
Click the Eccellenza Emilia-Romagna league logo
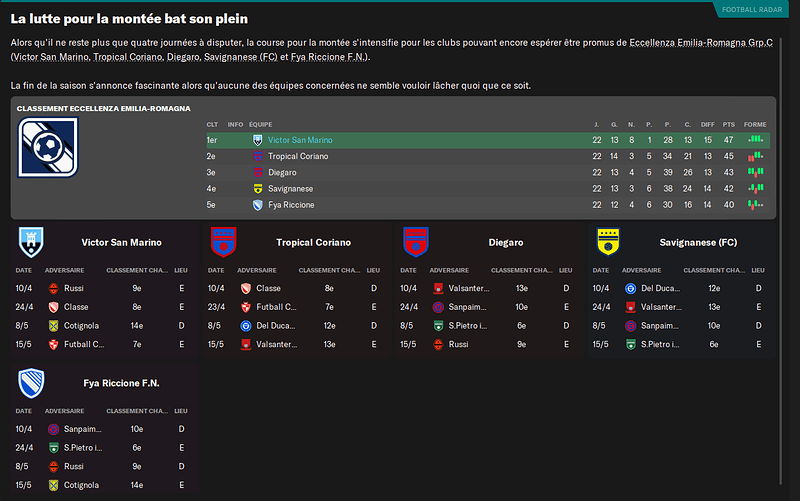(x=48, y=147)
